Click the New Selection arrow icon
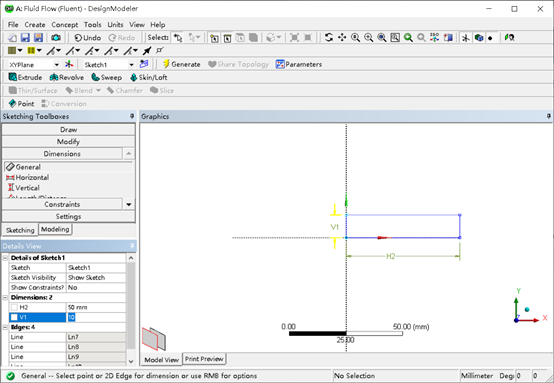554x383 pixels. pyautogui.click(x=178, y=37)
